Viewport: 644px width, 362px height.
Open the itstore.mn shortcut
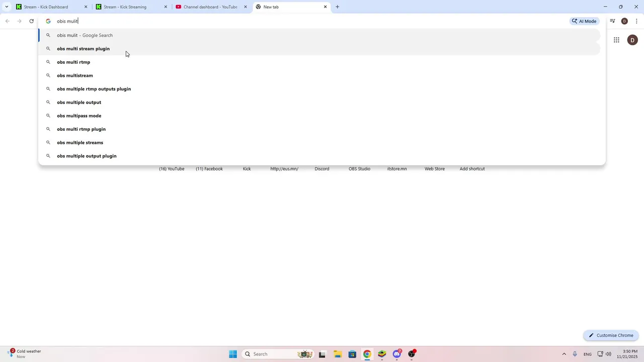tap(397, 169)
